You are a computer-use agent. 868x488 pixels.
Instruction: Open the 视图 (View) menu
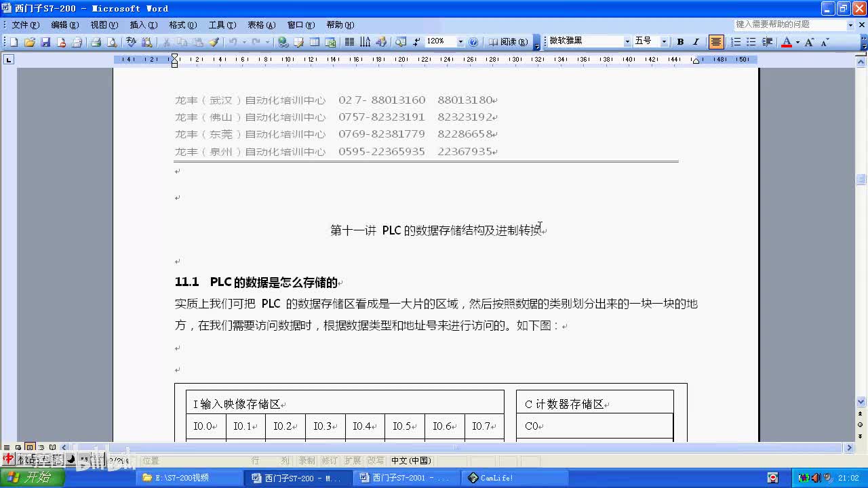point(104,24)
